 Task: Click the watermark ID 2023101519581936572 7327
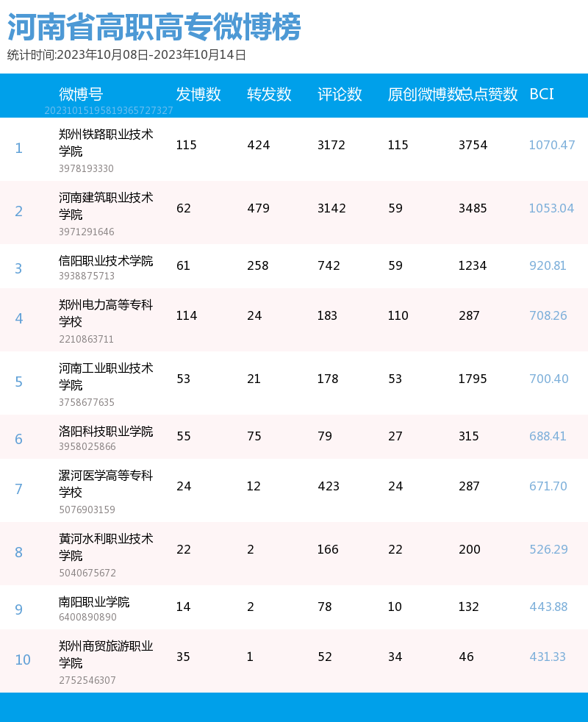[x=109, y=110]
